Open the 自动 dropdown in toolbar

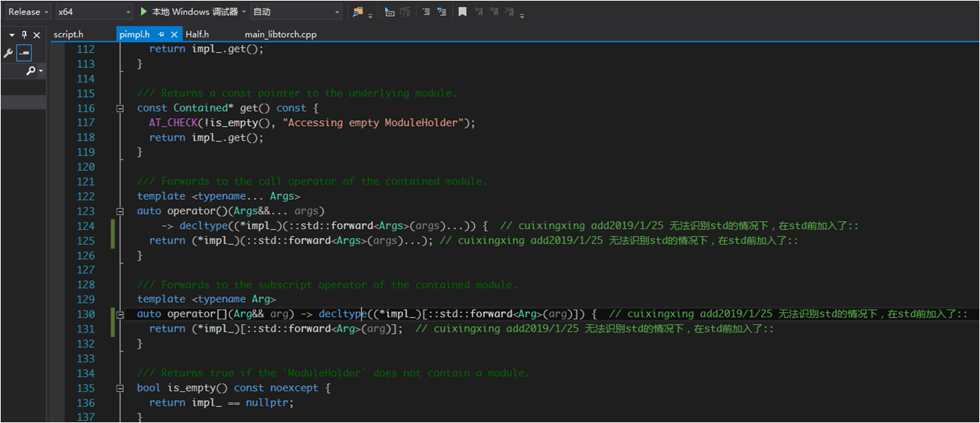(x=296, y=12)
